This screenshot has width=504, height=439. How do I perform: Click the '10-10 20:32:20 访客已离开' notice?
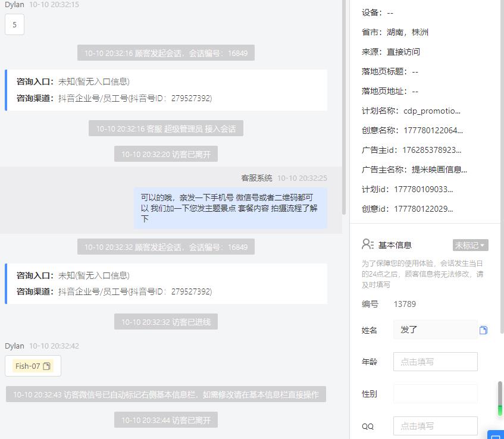tap(166, 154)
